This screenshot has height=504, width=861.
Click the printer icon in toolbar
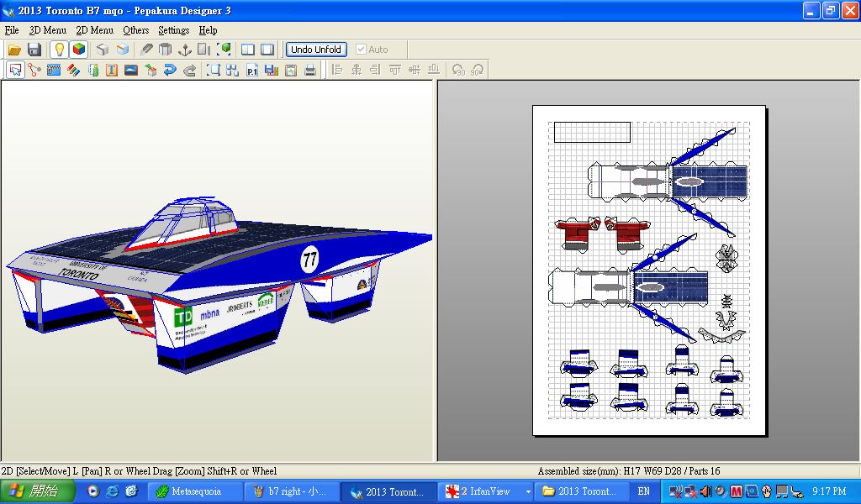click(310, 71)
